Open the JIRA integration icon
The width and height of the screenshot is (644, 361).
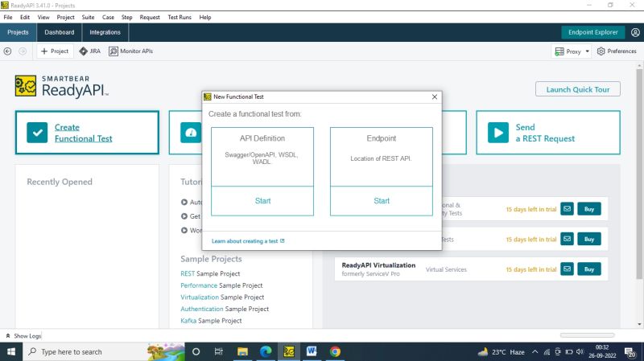(84, 51)
